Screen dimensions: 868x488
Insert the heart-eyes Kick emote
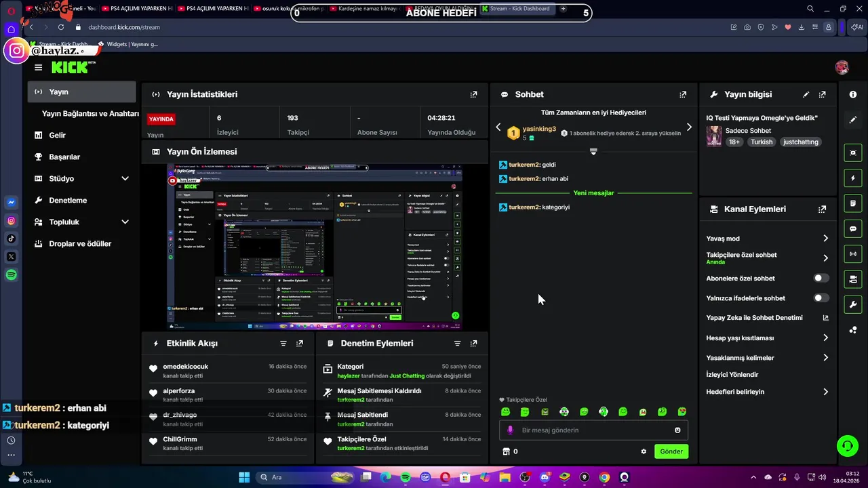(682, 411)
